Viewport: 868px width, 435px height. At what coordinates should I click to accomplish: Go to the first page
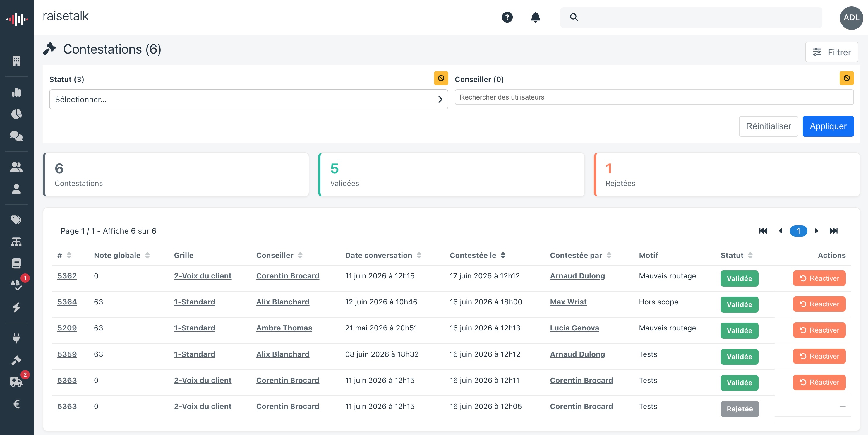pos(763,231)
